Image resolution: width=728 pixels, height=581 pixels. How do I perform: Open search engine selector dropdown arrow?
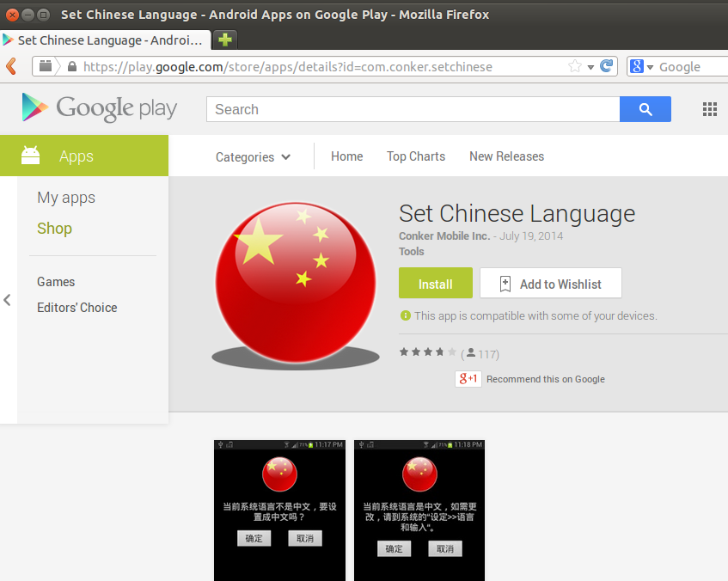[650, 67]
